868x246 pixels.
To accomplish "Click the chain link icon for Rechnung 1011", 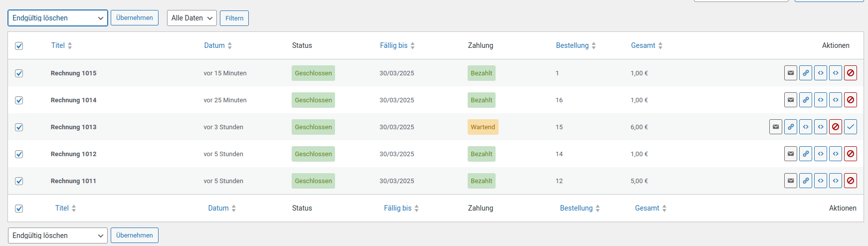I will point(806,181).
